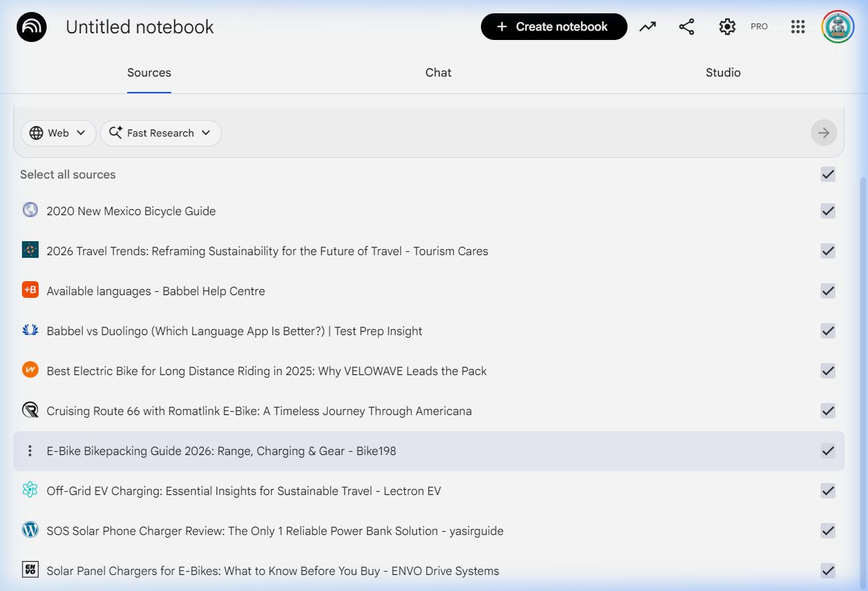
Task: Switch to the Chat tab
Action: (438, 73)
